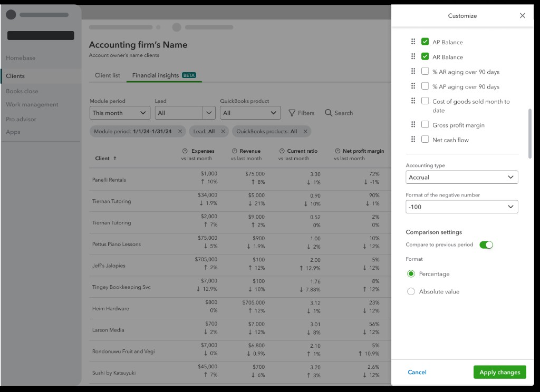Screen dimensions: 540x392
Task: Click the $705,000 expenses value for Jeff's Jalopies
Action: [206, 259]
